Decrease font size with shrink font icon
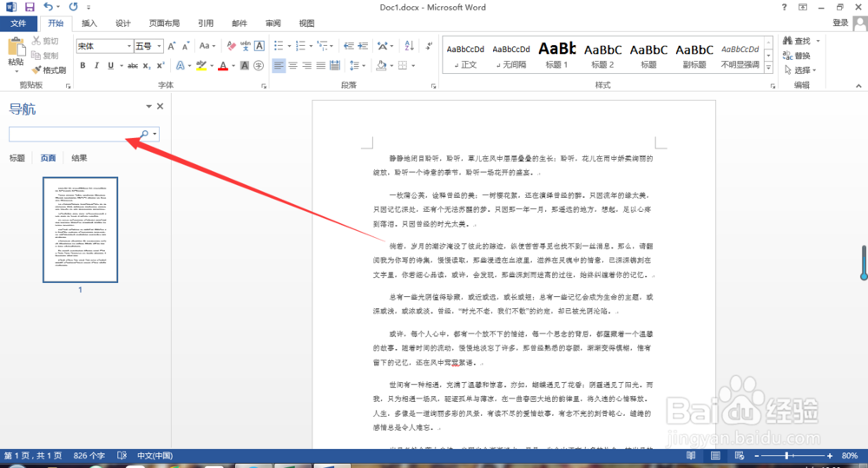 (x=186, y=46)
